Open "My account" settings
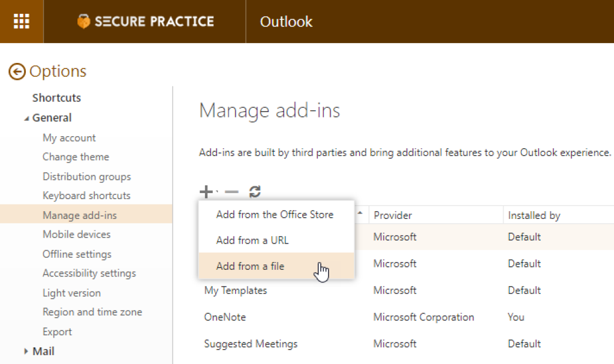Image resolution: width=614 pixels, height=364 pixels. click(x=69, y=137)
